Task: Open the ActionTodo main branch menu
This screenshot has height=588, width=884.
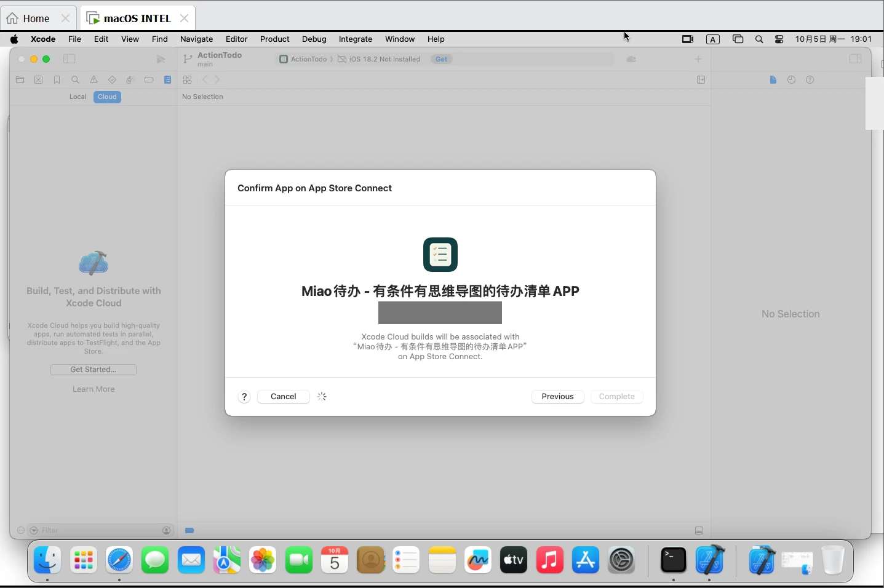Action: (x=213, y=59)
